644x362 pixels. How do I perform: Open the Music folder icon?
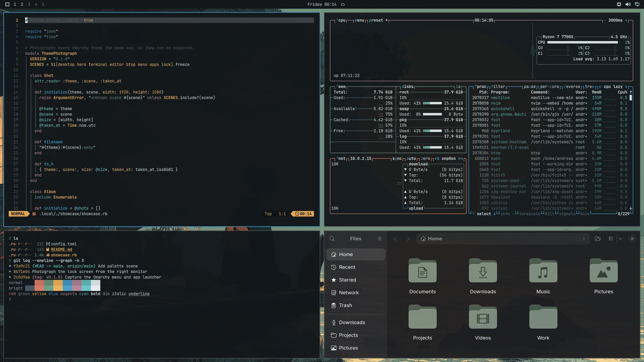(543, 271)
